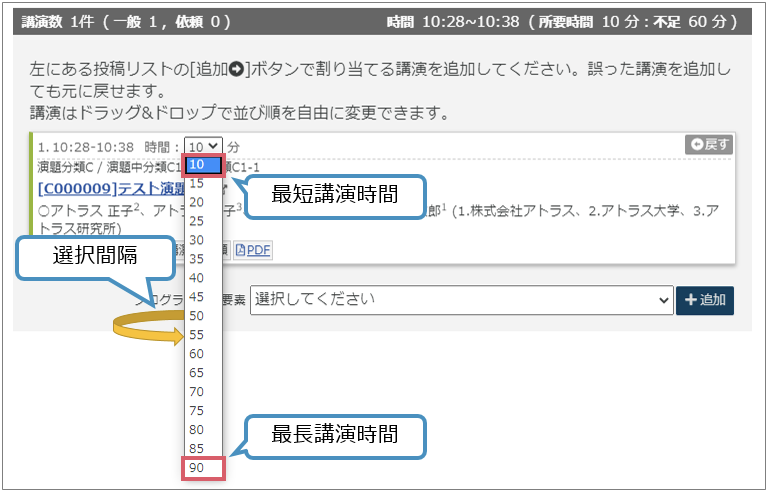Click the +追加 button
This screenshot has width=768, height=492.
[705, 300]
